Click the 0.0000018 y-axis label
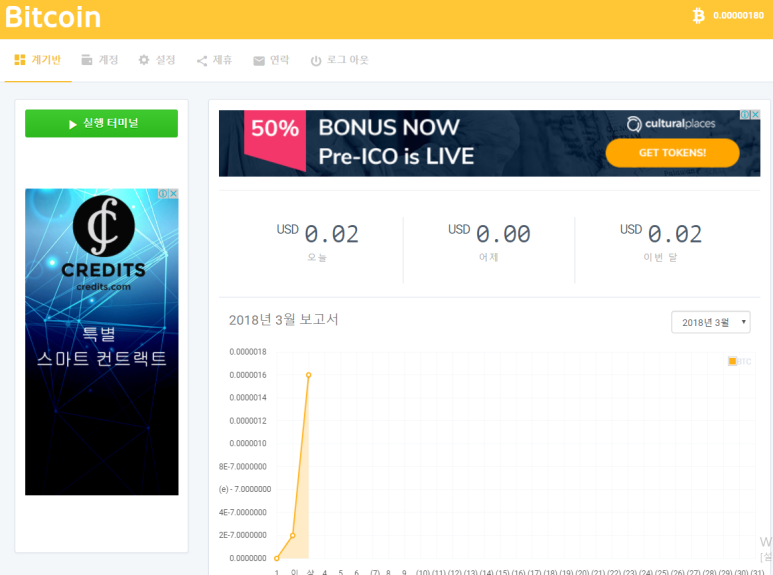Viewport: 773px width, 575px height. (x=248, y=352)
